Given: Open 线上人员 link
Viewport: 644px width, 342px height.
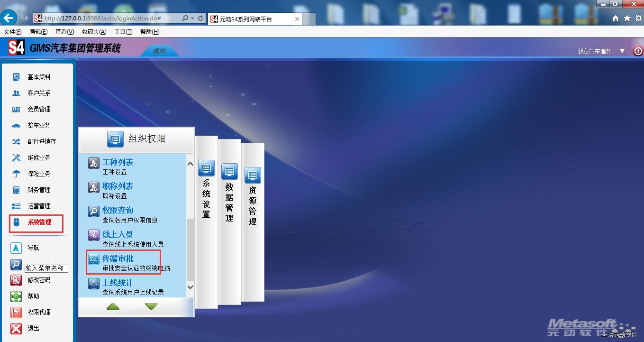Looking at the screenshot, I should point(118,234).
